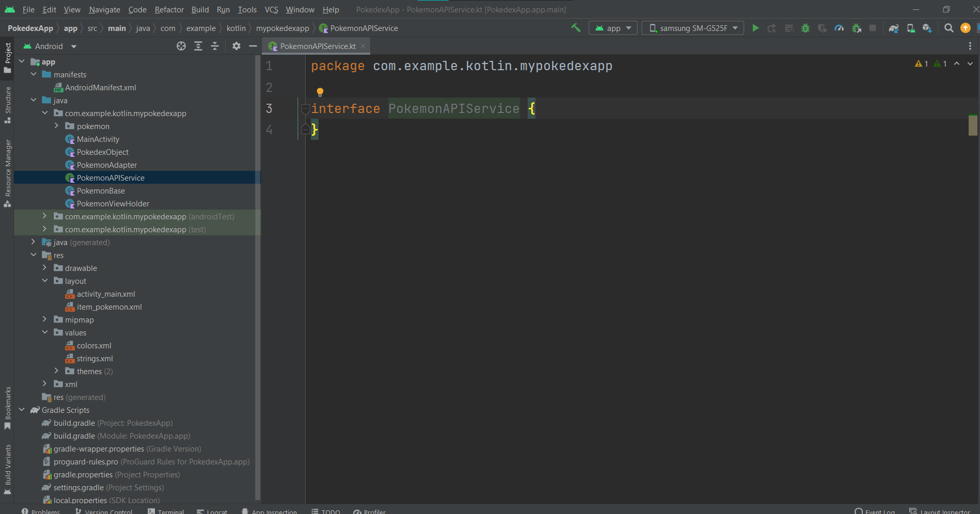Expand the pokemon package folder

pos(57,126)
